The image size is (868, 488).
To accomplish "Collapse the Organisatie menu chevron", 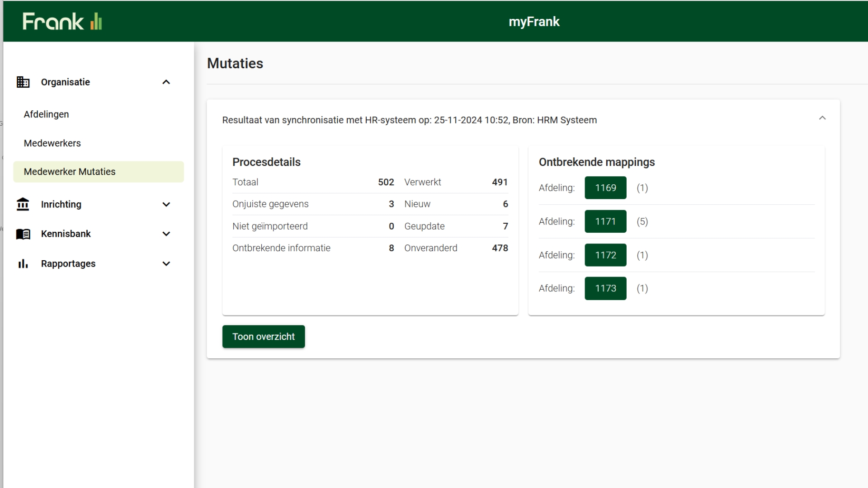I will coord(166,82).
